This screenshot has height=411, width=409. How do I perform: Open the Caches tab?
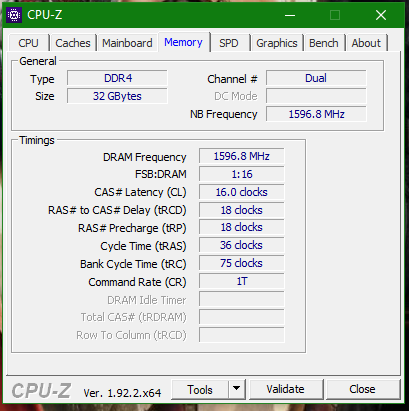tap(73, 43)
